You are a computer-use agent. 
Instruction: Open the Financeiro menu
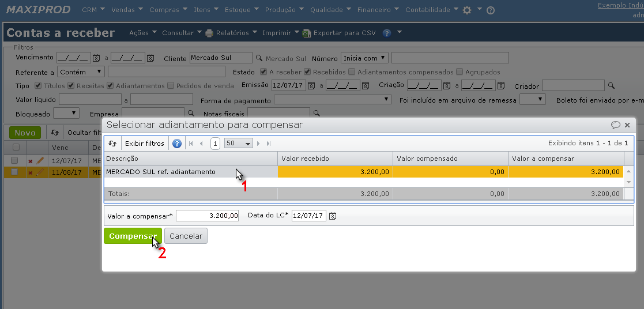click(378, 10)
